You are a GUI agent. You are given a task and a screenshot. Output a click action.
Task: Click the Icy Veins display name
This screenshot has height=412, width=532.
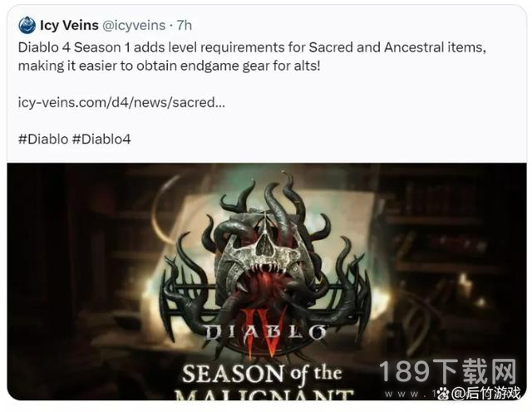69,25
